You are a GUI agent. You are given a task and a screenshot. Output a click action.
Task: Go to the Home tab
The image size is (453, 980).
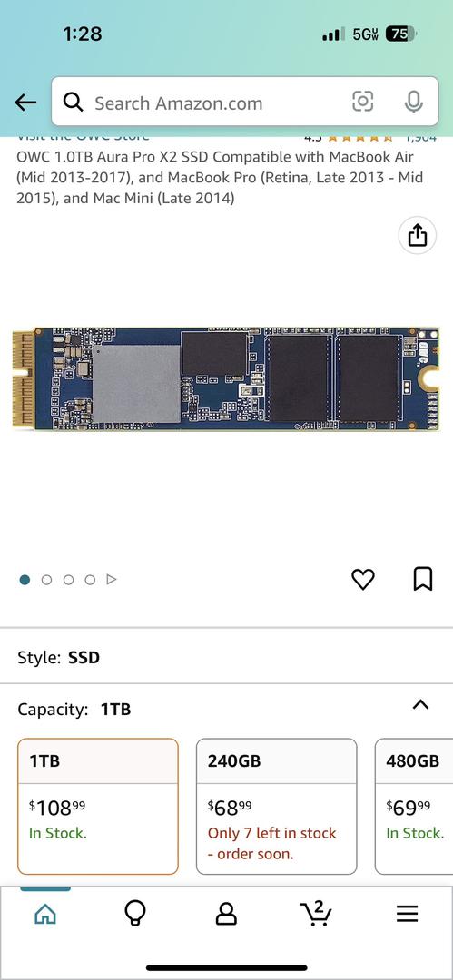click(45, 915)
